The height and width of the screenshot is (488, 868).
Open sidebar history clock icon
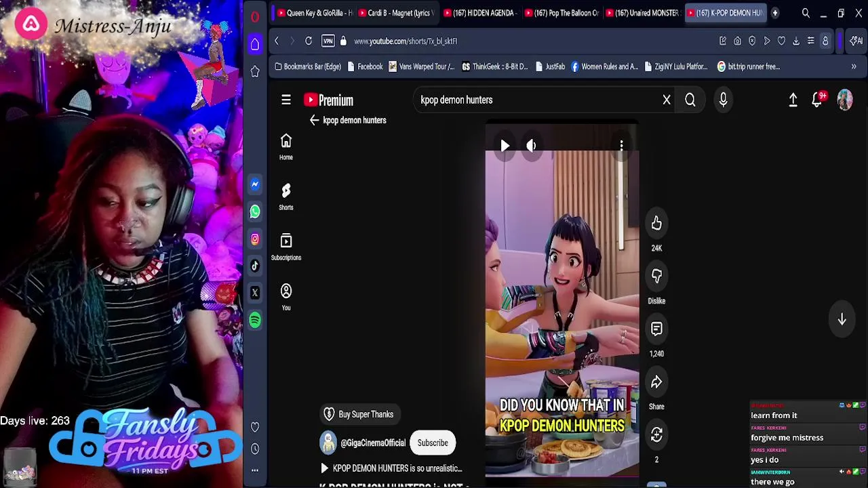click(255, 449)
